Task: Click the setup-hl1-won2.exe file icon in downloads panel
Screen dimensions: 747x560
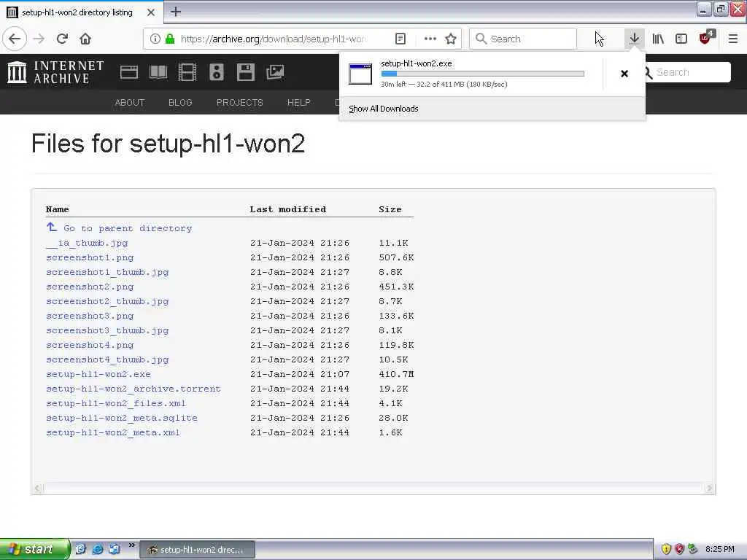Action: 360,74
